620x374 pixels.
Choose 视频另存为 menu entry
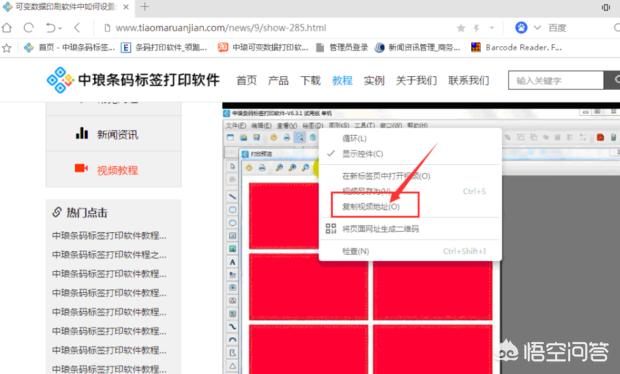click(410, 191)
